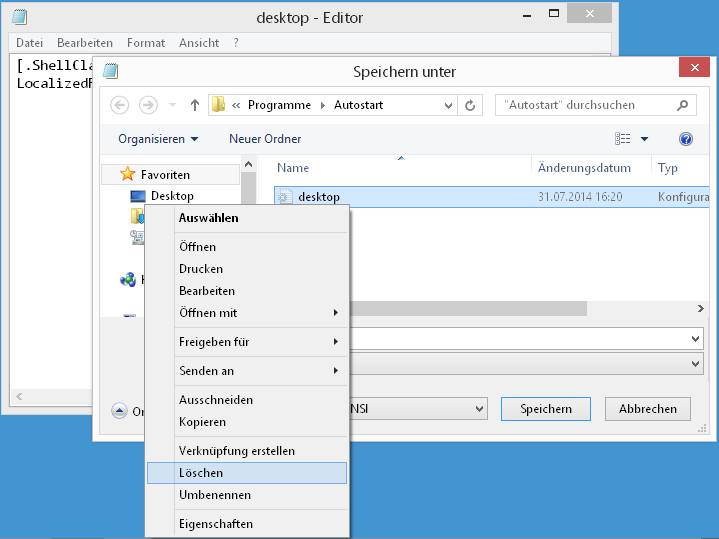Open the encoding dropdown list
The width and height of the screenshot is (719, 539).
[x=479, y=408]
